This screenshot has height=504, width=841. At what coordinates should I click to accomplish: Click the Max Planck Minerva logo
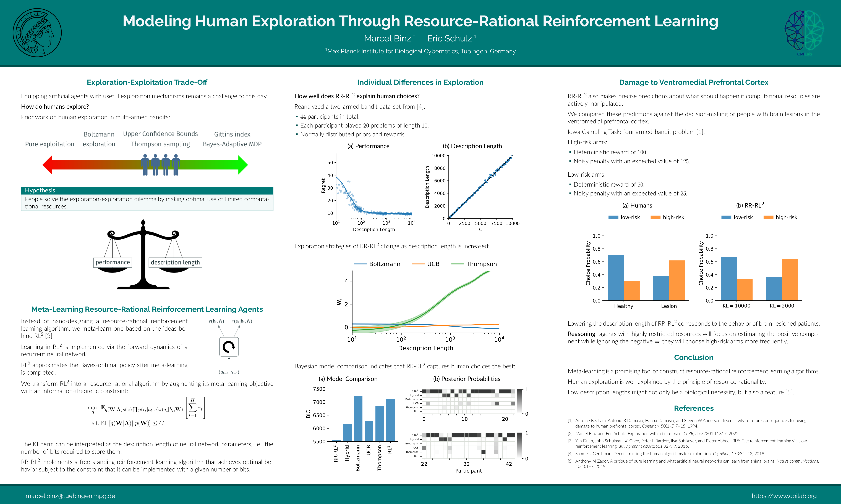[x=37, y=33]
